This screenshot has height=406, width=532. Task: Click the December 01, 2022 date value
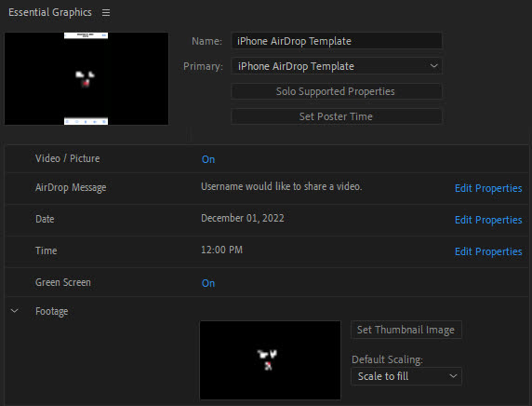[242, 218]
